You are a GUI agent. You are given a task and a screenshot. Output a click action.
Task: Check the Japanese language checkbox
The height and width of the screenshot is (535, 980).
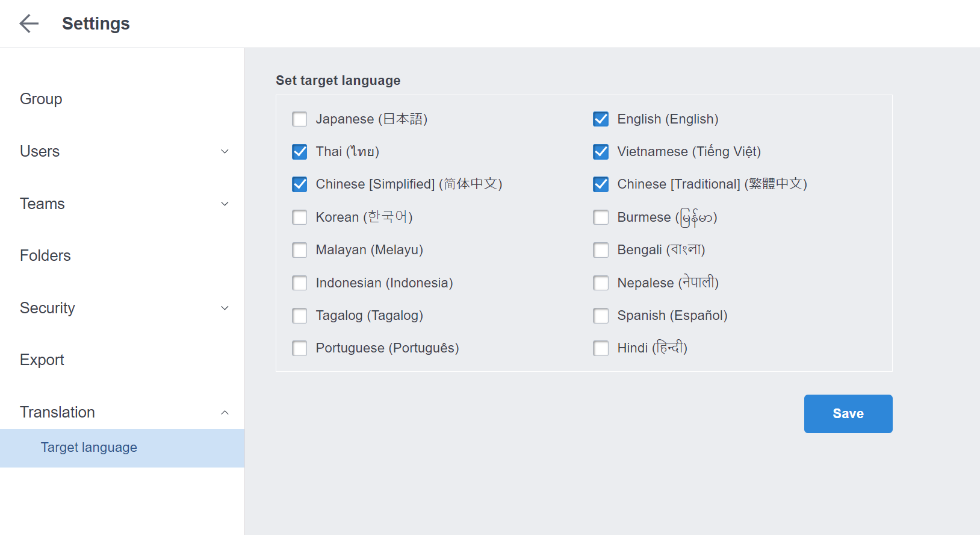click(x=300, y=119)
